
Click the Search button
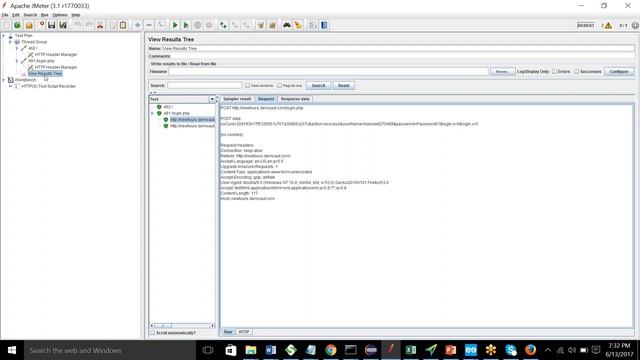click(x=318, y=85)
